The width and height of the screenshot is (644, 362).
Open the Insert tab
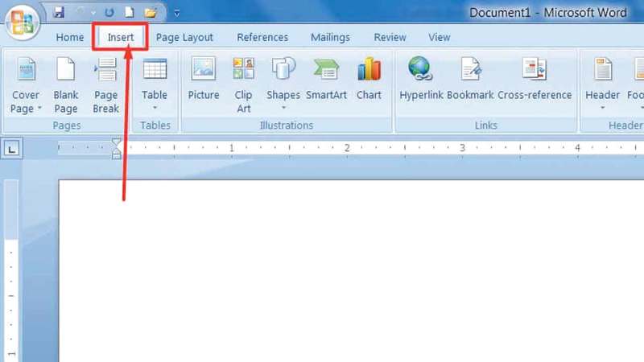(121, 37)
